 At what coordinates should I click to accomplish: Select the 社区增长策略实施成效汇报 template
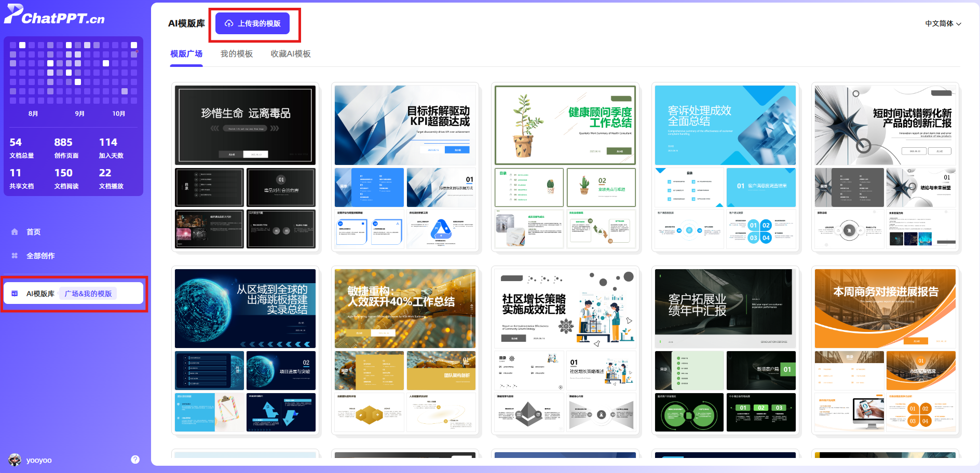(565, 309)
